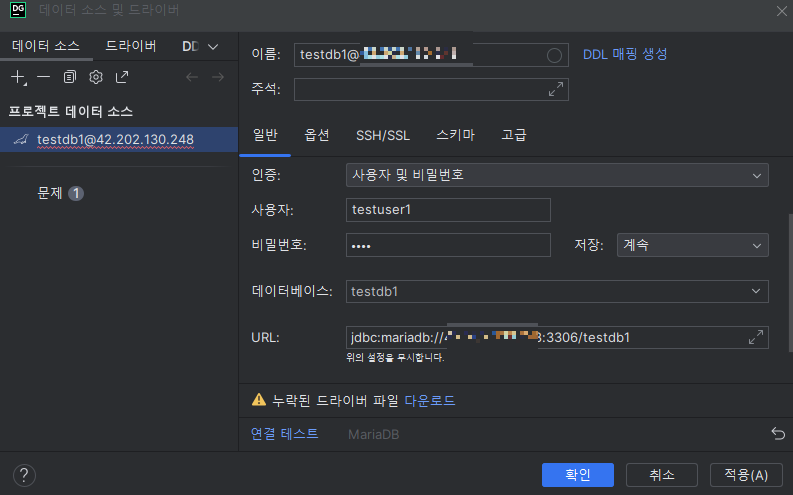
Task: Go back with left arrow icon
Action: 192,77
